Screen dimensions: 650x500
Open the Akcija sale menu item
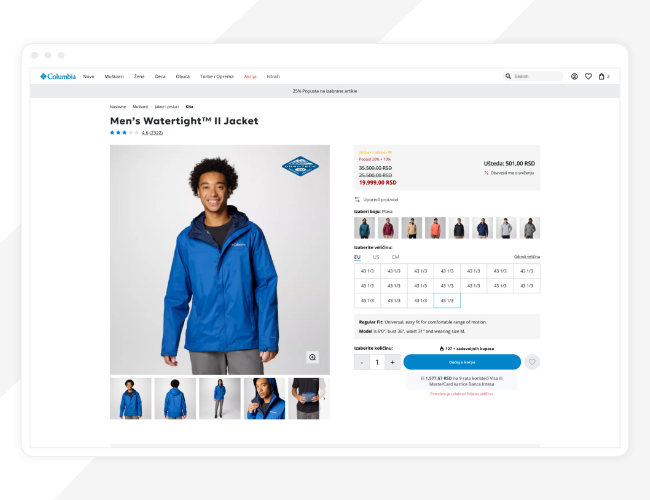coord(250,76)
